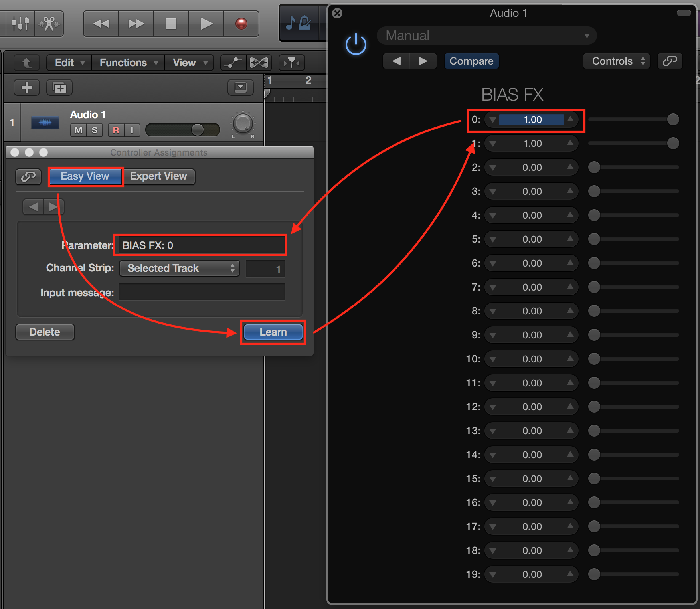Toggle record enable on Audio 1
The height and width of the screenshot is (609, 700).
(116, 130)
